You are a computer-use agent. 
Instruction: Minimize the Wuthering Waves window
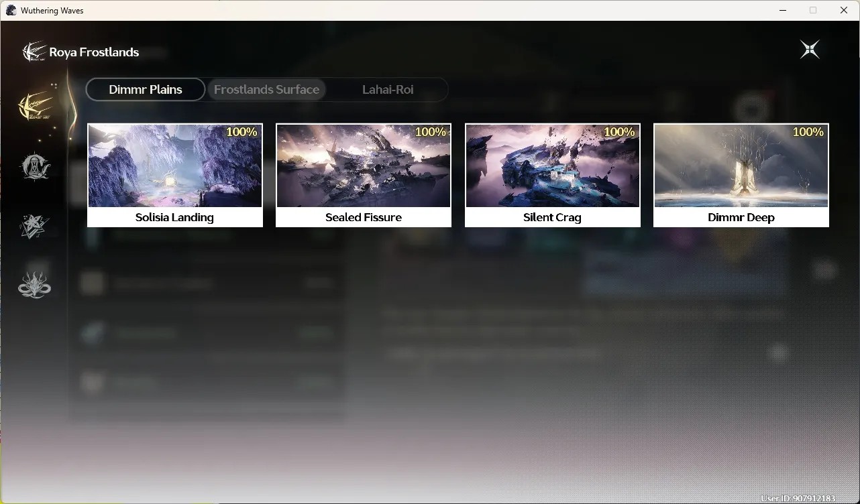tap(783, 10)
